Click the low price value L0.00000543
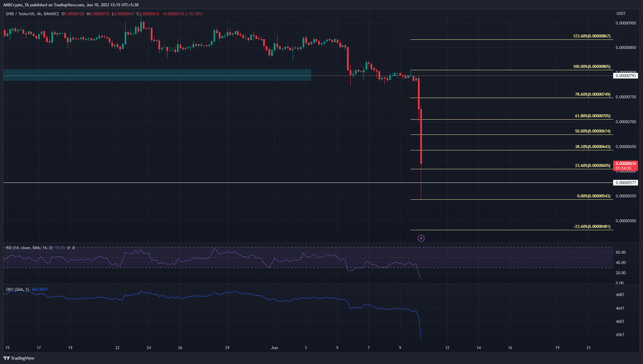643x364 pixels. 123,14
